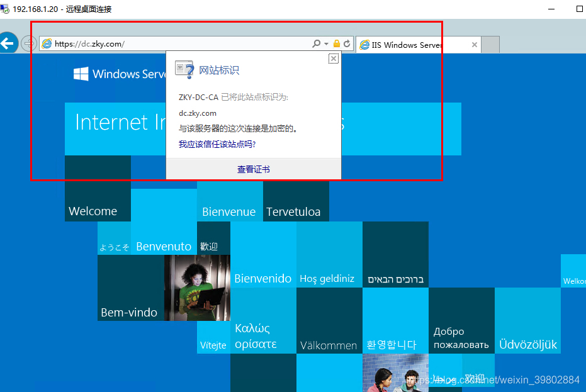Image resolution: width=586 pixels, height=392 pixels.
Task: Click the ようこそ tile
Action: (115, 238)
